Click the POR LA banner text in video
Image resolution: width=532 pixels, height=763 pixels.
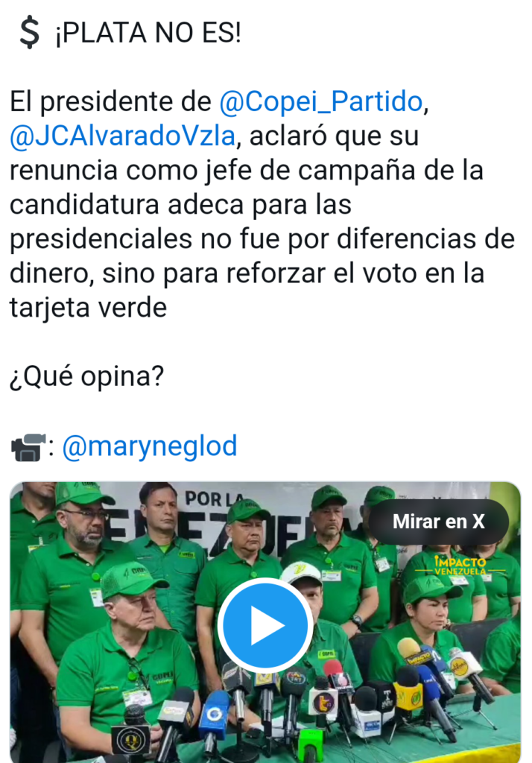[x=214, y=498]
